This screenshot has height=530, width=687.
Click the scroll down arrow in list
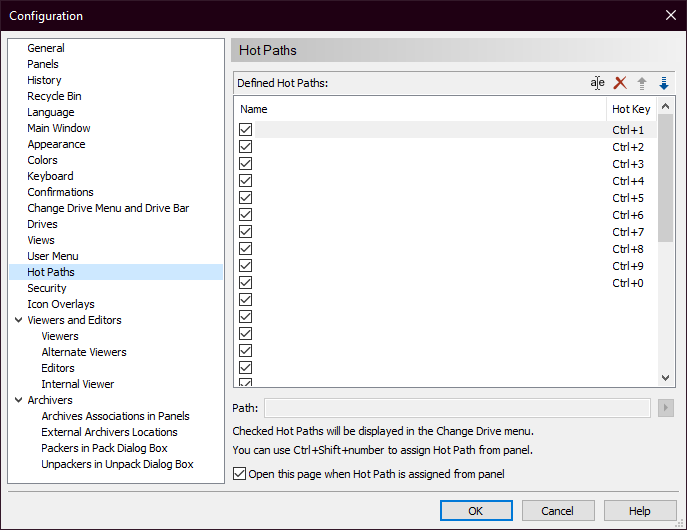click(x=667, y=378)
